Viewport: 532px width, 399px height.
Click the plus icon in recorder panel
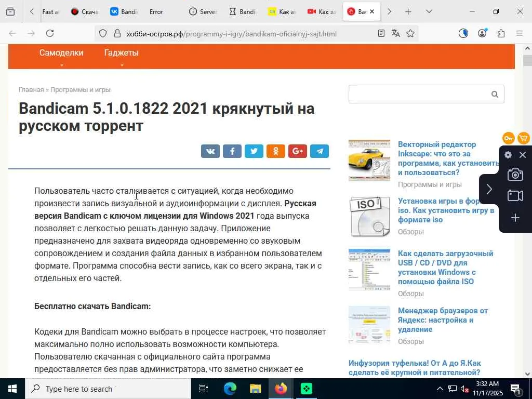[x=515, y=218]
